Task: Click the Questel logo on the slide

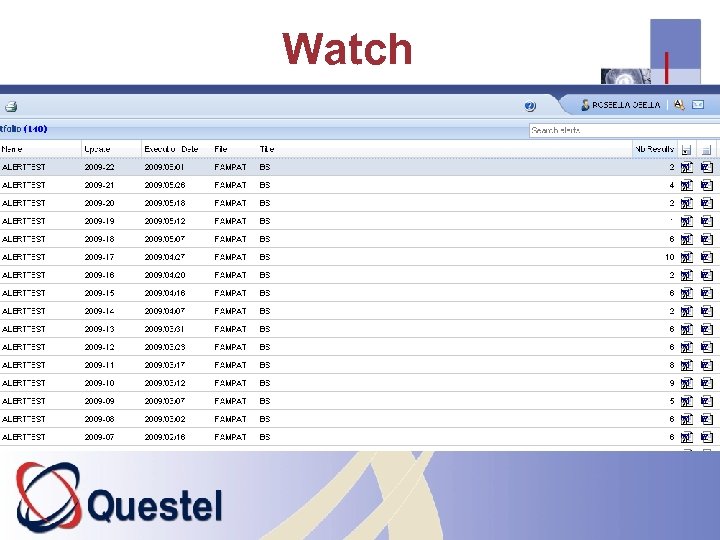Action: point(119,497)
